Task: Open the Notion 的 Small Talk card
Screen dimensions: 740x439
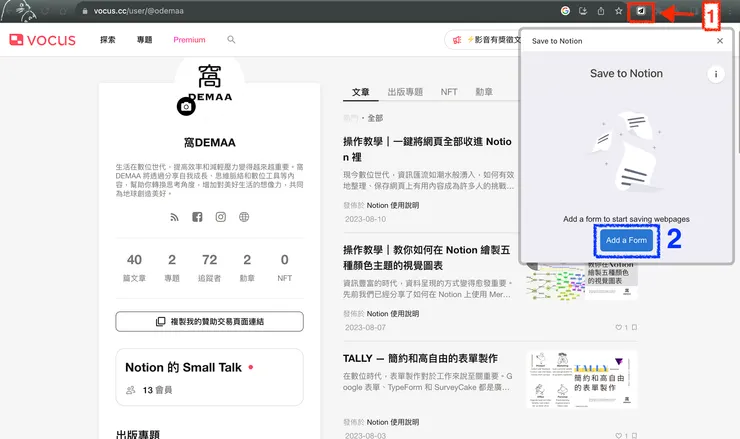Action: (x=210, y=377)
